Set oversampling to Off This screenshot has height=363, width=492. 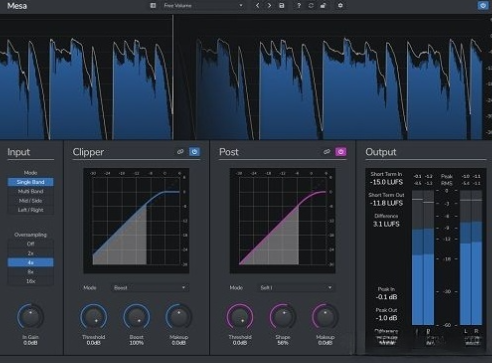pos(30,244)
